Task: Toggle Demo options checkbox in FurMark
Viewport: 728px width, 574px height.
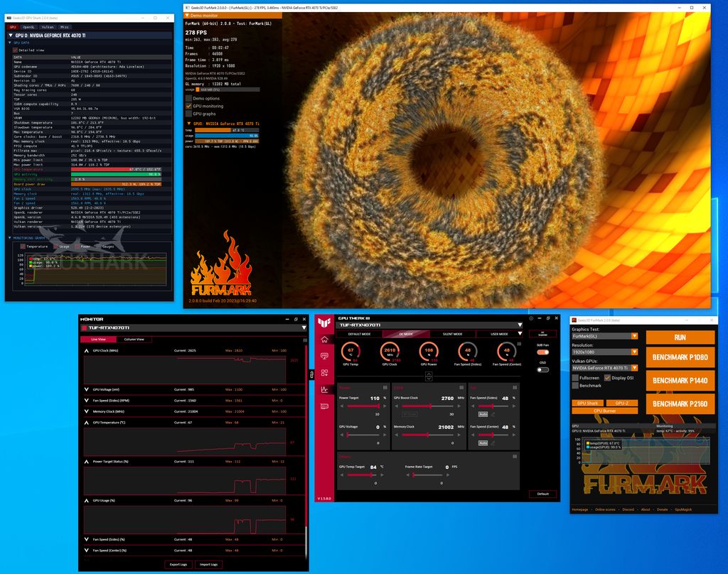Action: pos(188,98)
